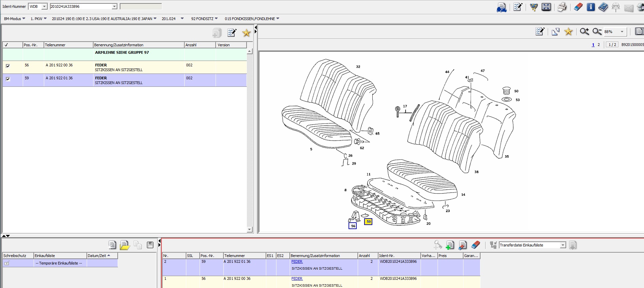Viewport: 644px width, 288px height.
Task: Clear shopping list with the eraser icon
Action: [x=475, y=245]
